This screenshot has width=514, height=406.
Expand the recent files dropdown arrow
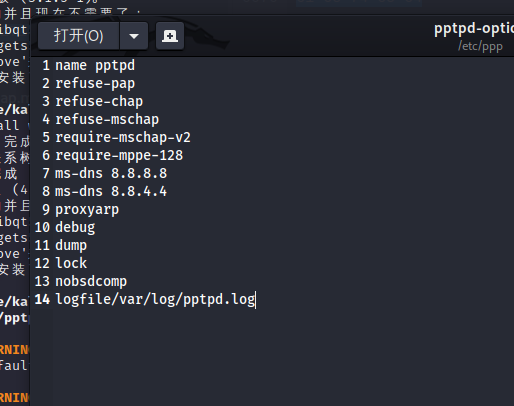pyautogui.click(x=134, y=36)
